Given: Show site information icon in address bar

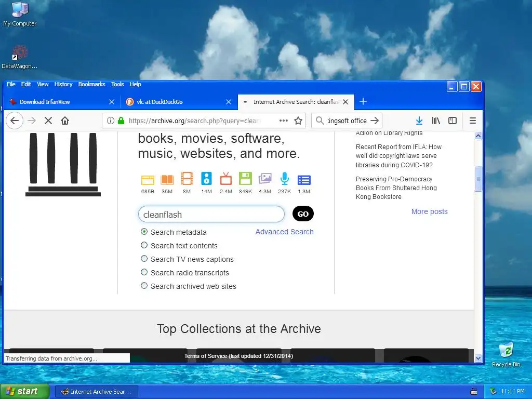Looking at the screenshot, I should pyautogui.click(x=111, y=121).
